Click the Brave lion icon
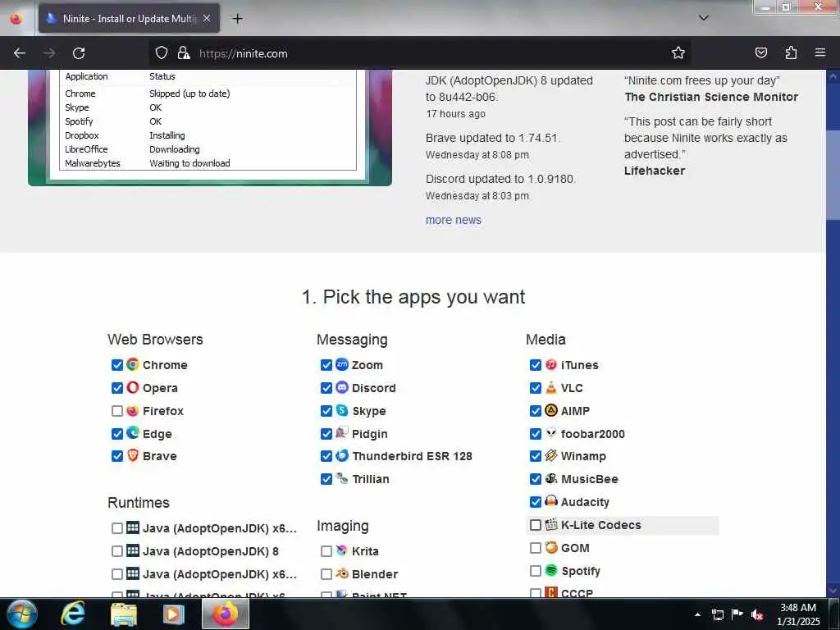This screenshot has width=840, height=630. (132, 456)
